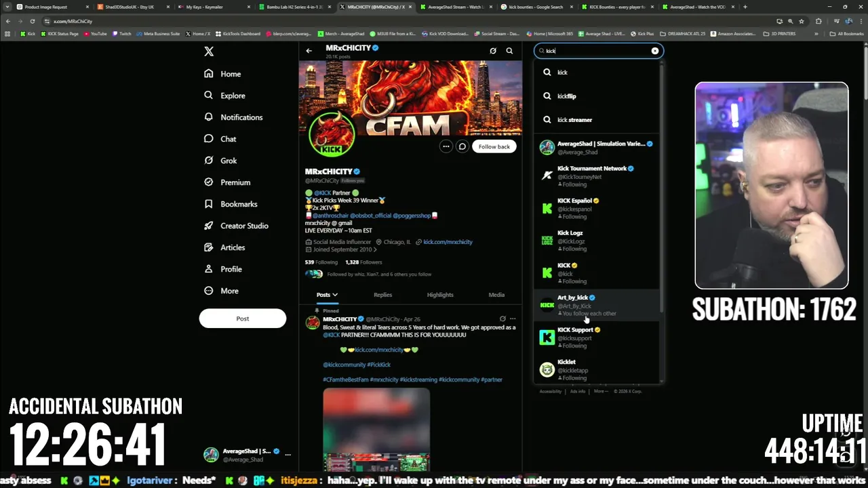This screenshot has width=868, height=488.
Task: Open Premium from the sidebar
Action: pos(226,182)
